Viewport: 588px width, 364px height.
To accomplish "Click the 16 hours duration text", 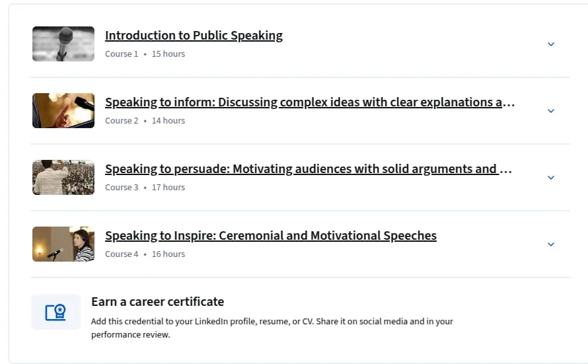I will (168, 254).
